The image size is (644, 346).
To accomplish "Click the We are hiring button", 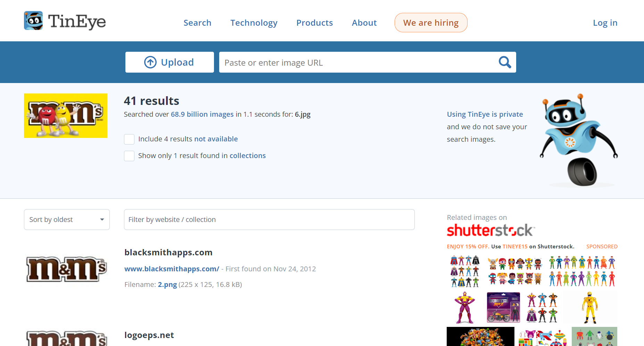I will 431,23.
